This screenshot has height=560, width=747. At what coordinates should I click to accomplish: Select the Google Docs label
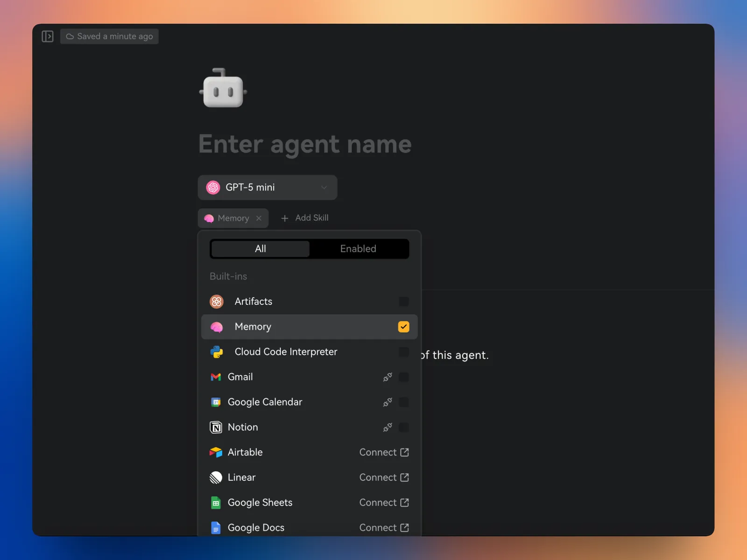(256, 528)
